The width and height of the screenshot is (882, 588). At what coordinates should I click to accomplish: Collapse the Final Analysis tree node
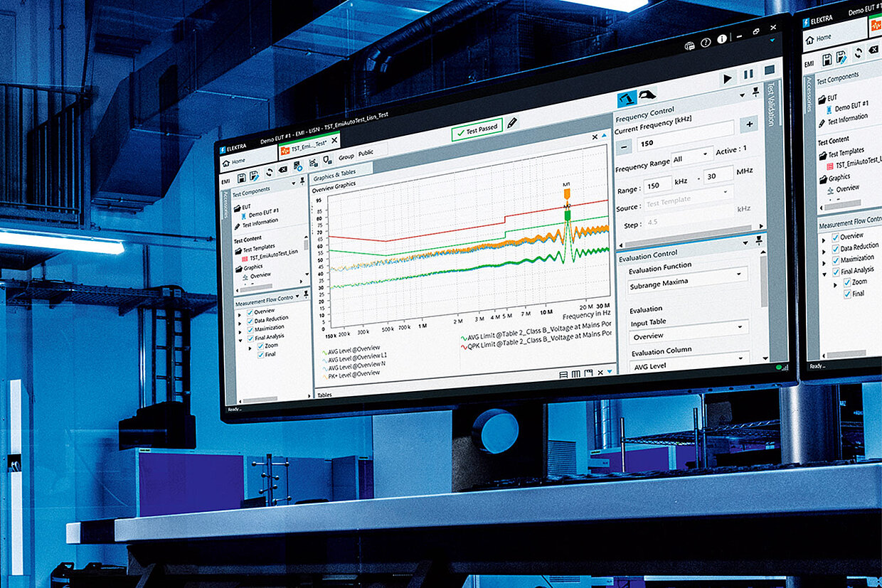240,338
